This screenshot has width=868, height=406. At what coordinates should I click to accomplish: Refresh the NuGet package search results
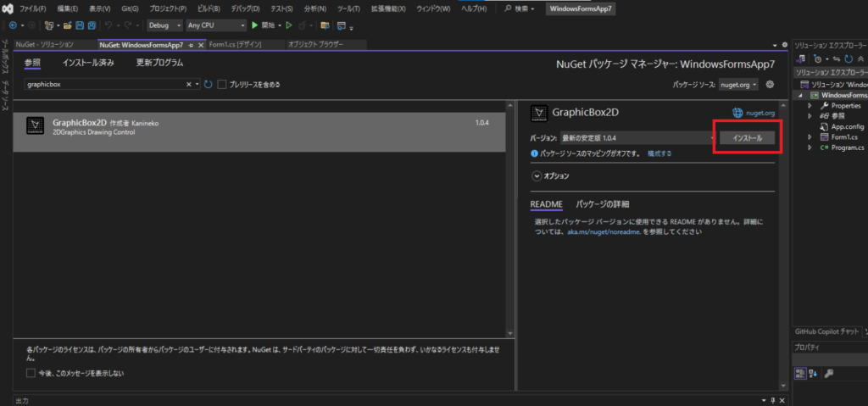point(208,85)
